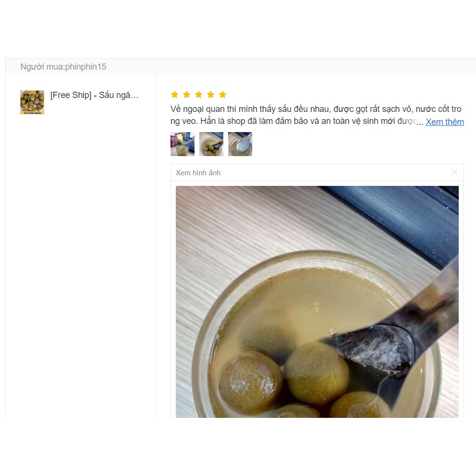Screen dimensions: 476x476
Task: Click buyer username phinphin15
Action: tap(85, 67)
